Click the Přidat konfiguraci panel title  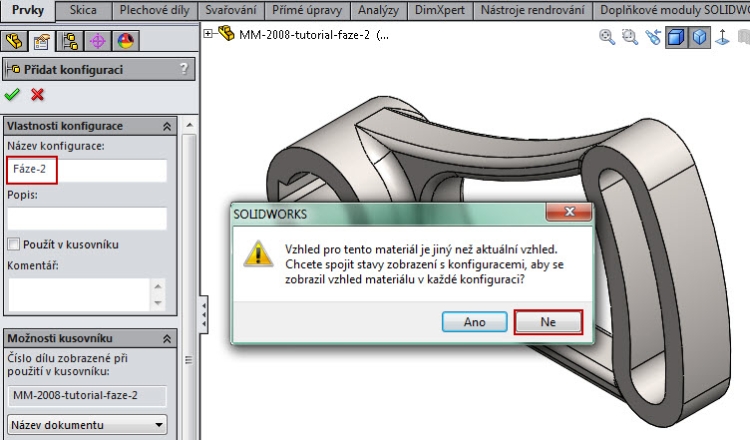click(74, 70)
